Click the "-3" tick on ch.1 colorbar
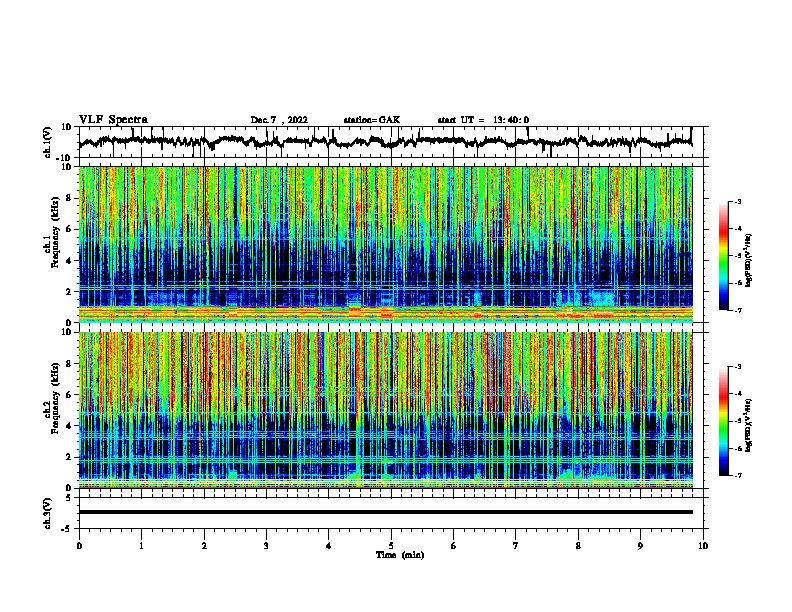The width and height of the screenshot is (792, 612). click(x=737, y=201)
